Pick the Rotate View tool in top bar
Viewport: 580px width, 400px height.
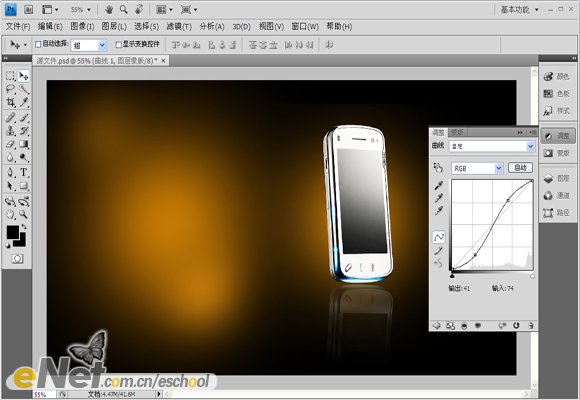(x=139, y=9)
